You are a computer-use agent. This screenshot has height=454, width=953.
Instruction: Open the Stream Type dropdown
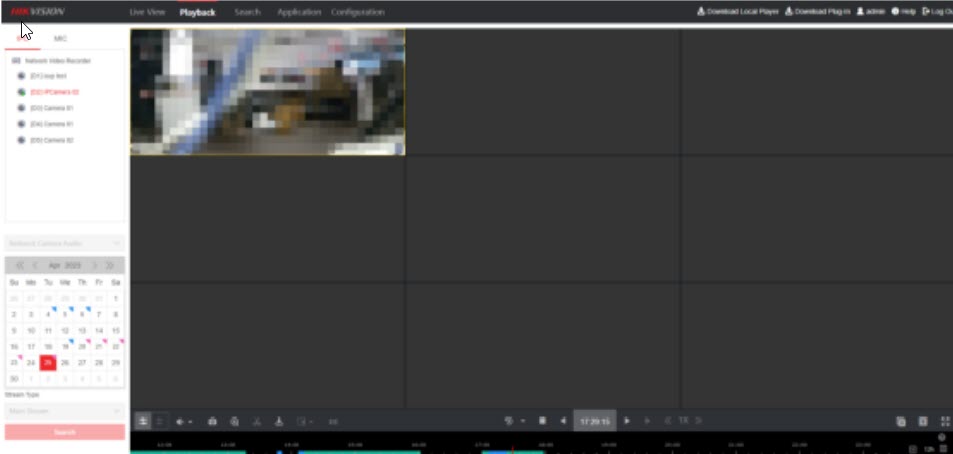(x=65, y=411)
